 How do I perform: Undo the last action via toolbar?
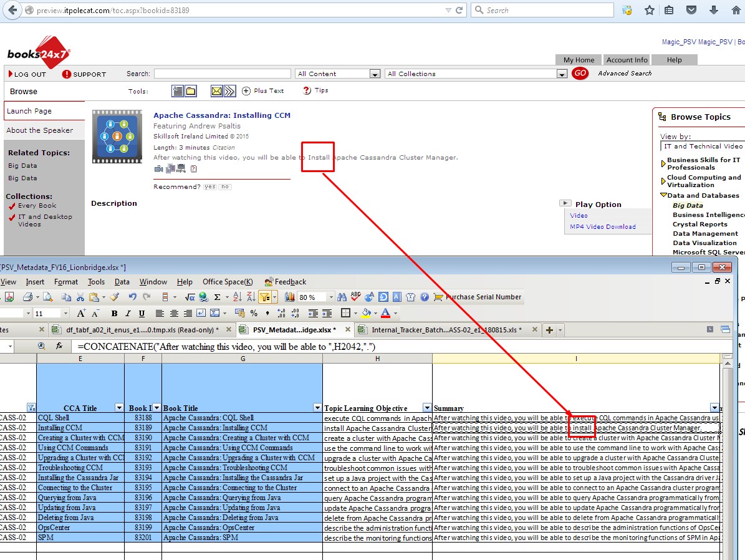[133, 297]
